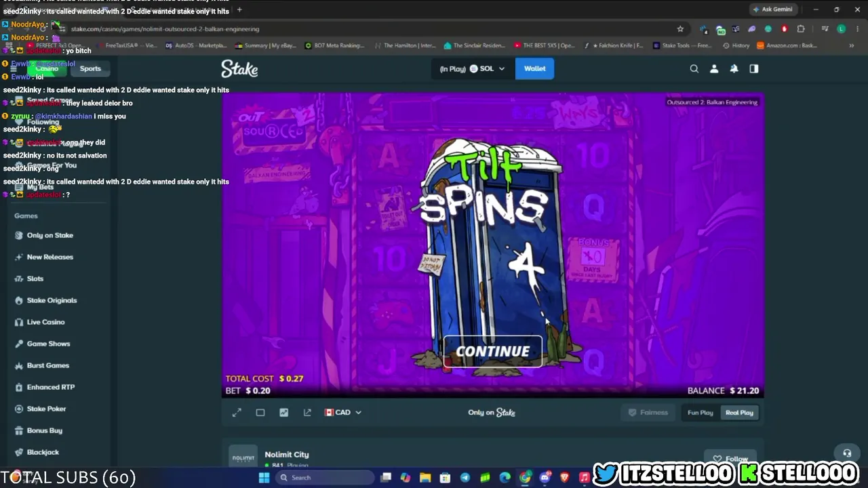This screenshot has height=488, width=868.
Task: Open the SOL currency balance dropdown
Action: click(472, 68)
